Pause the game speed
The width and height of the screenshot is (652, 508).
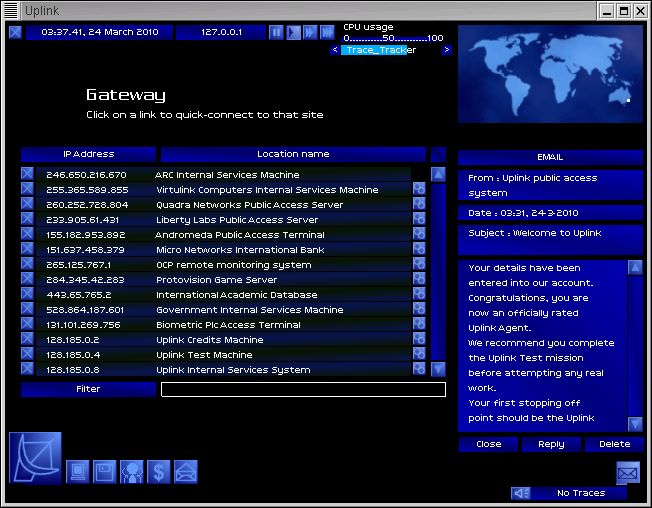276,32
